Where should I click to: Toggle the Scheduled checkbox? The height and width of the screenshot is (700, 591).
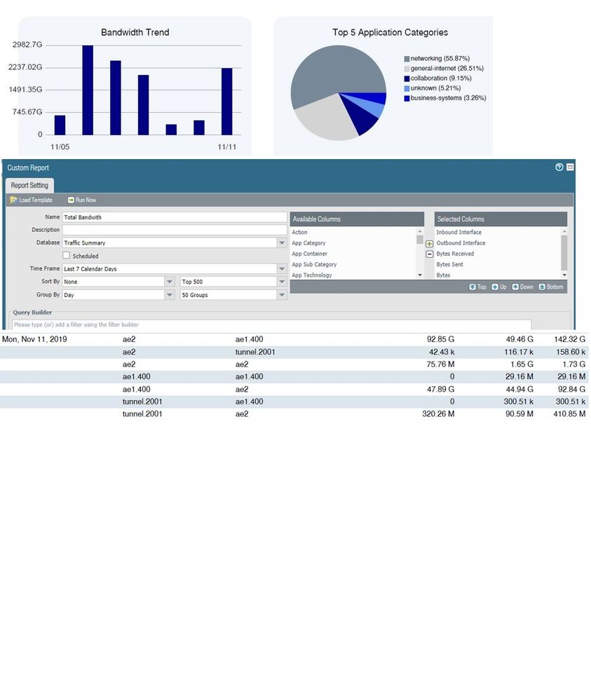[66, 255]
